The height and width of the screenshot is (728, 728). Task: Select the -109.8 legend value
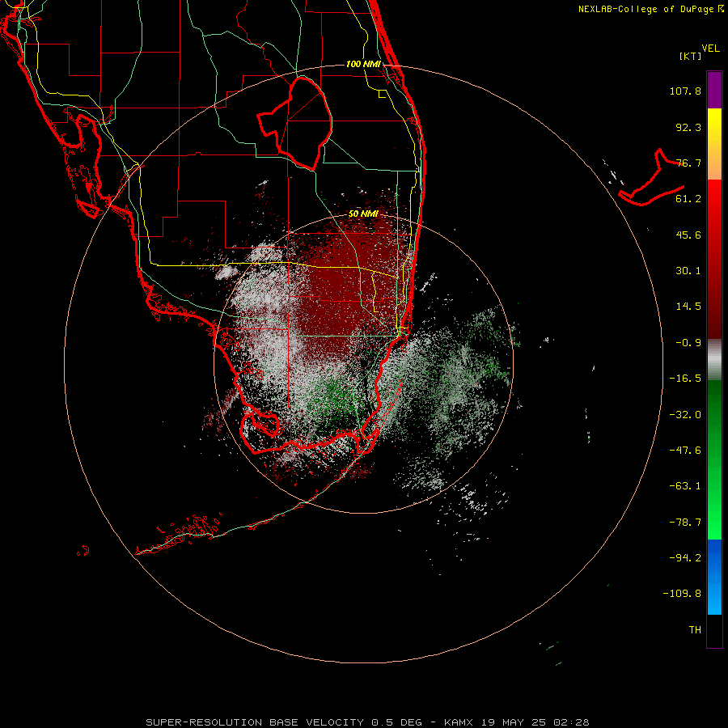tap(682, 594)
